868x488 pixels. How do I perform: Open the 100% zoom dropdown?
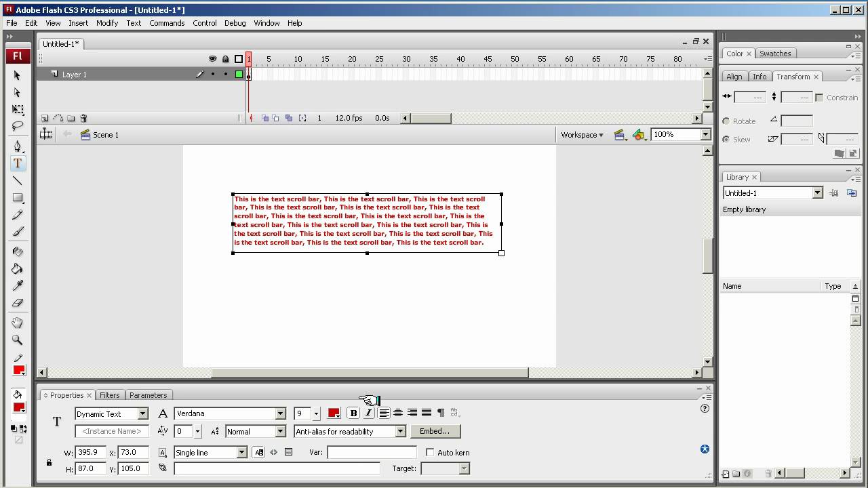(x=705, y=134)
